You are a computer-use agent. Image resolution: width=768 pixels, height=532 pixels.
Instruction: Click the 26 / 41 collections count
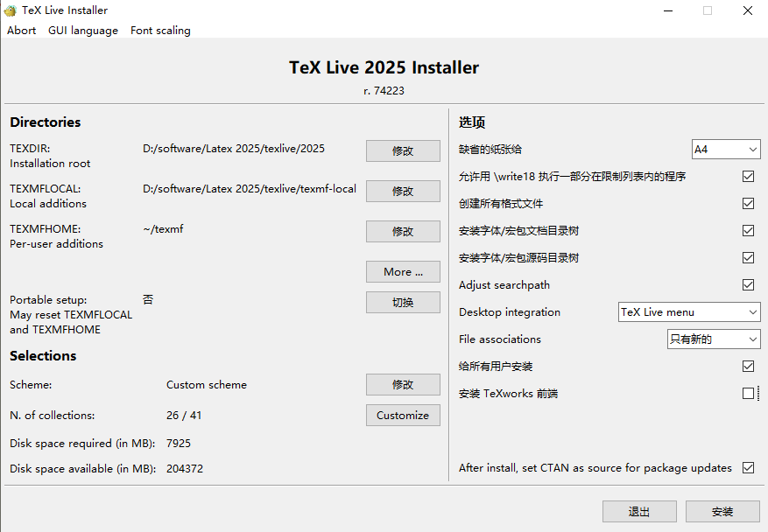point(184,415)
